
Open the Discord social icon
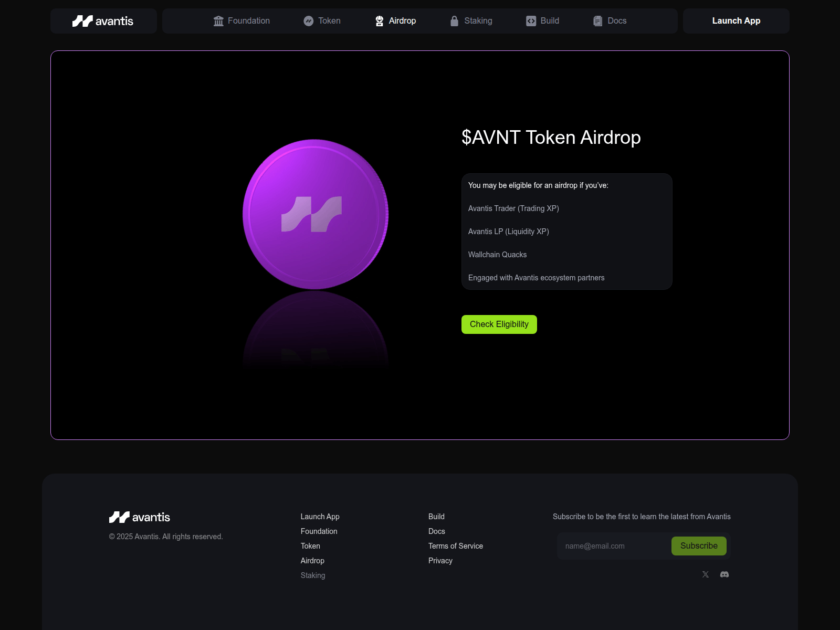coord(724,574)
